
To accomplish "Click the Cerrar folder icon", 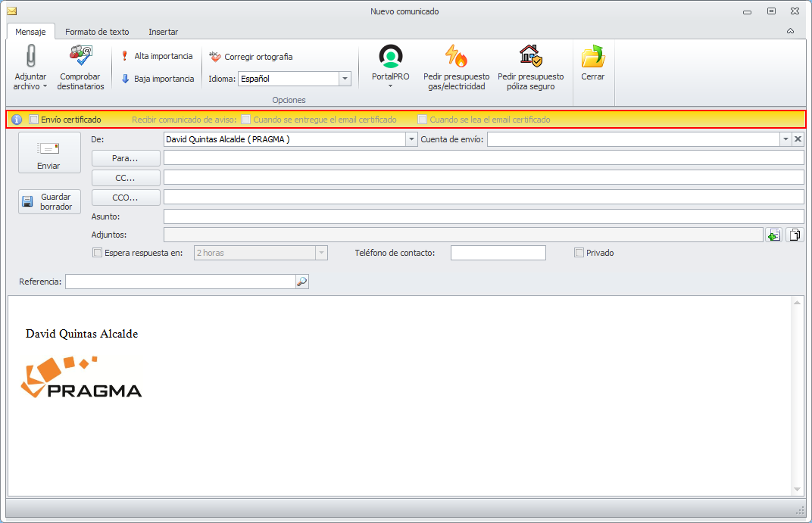I will click(592, 57).
